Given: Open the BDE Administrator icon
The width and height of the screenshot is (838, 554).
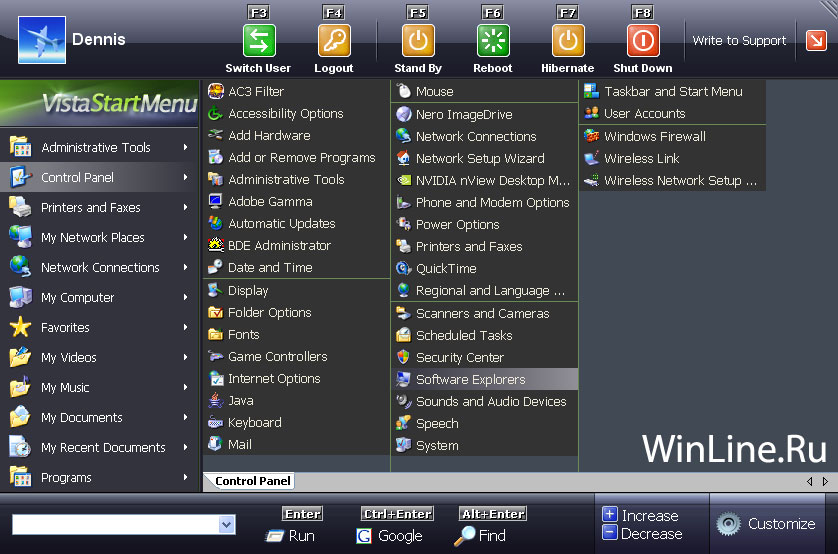Looking at the screenshot, I should (215, 245).
